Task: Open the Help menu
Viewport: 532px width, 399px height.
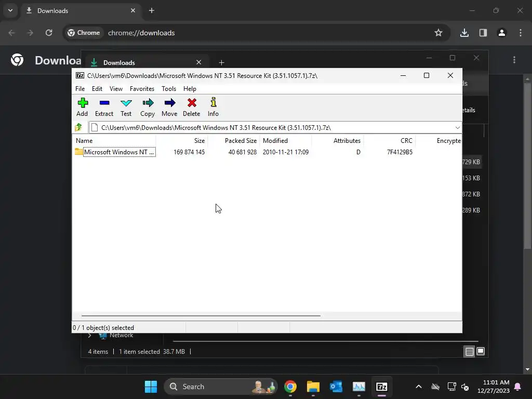Action: coord(190,88)
